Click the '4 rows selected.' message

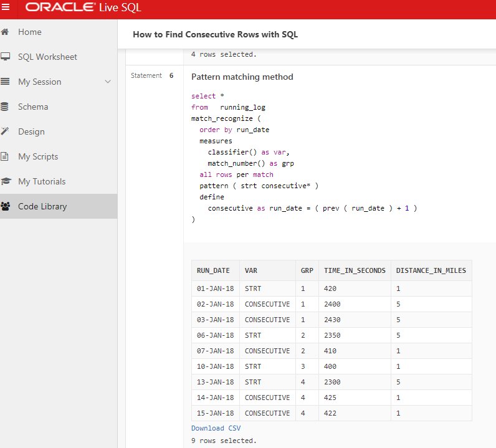(x=224, y=54)
